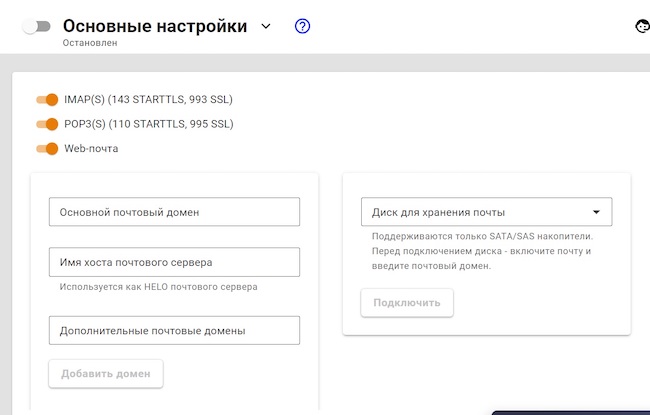Click the disk dropdown's arrow

(x=596, y=212)
